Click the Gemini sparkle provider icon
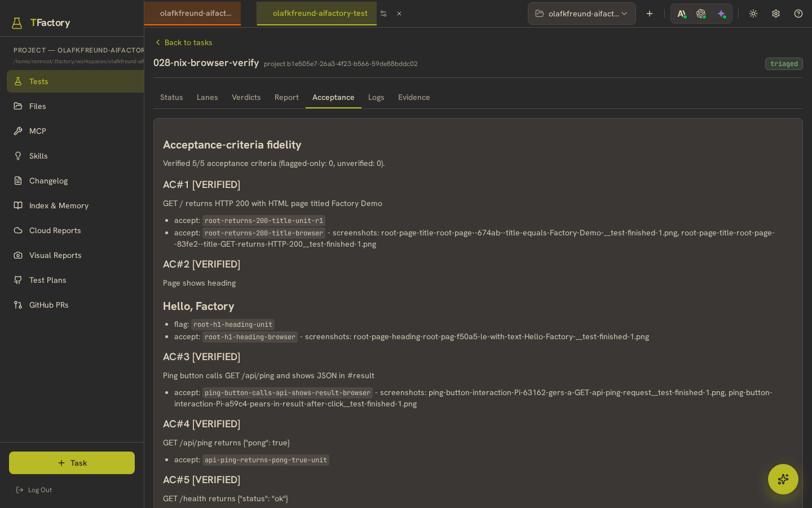 (721, 14)
